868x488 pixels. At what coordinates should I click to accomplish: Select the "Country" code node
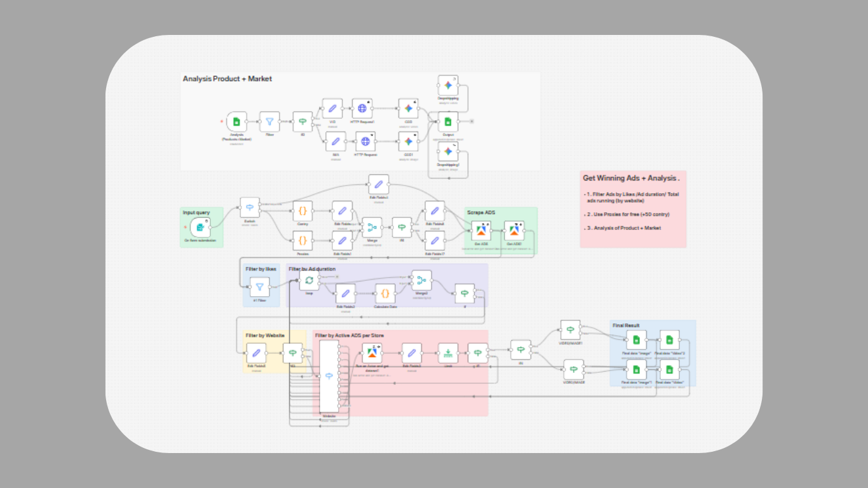pyautogui.click(x=301, y=211)
